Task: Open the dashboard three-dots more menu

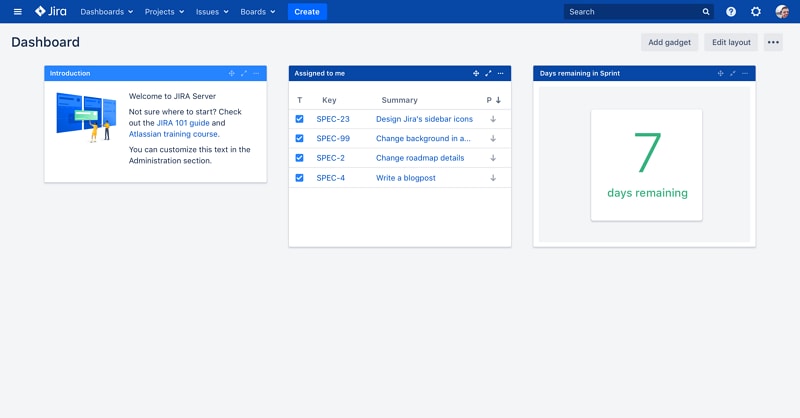Action: [x=773, y=42]
